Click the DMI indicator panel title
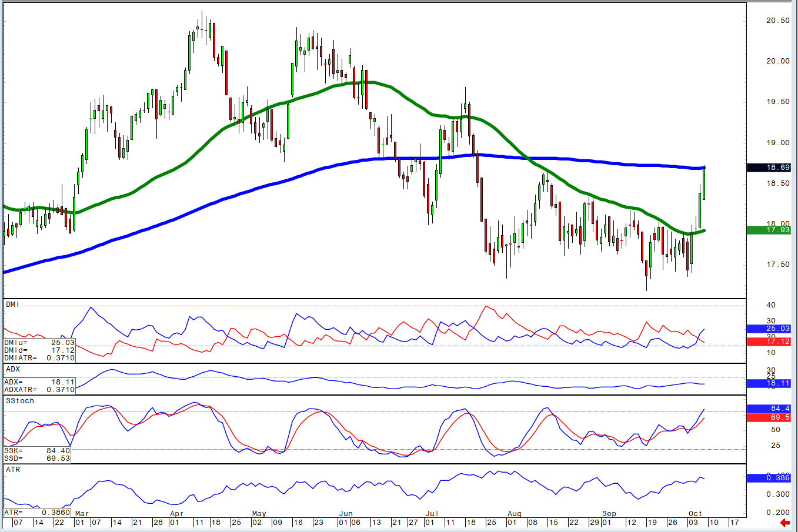The image size is (798, 532). [x=12, y=305]
